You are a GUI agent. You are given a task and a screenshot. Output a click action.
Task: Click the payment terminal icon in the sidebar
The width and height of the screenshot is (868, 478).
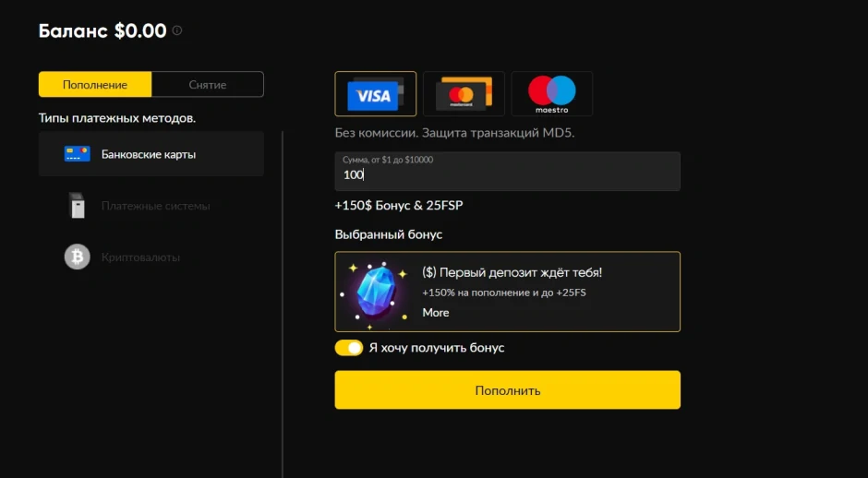[x=77, y=206]
